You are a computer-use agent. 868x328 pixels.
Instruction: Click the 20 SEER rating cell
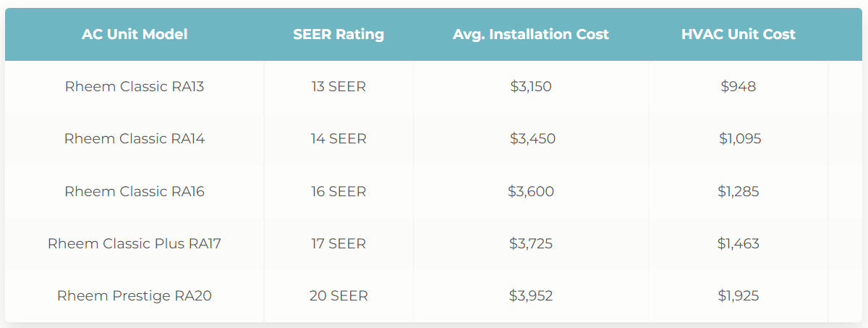point(339,296)
